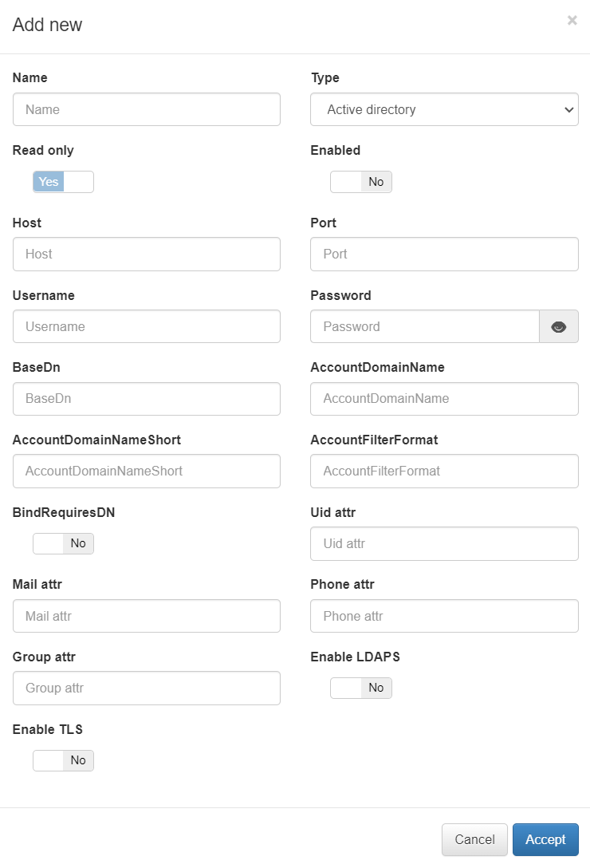
Task: Toggle the BindRequiresDN switch
Action: point(63,543)
